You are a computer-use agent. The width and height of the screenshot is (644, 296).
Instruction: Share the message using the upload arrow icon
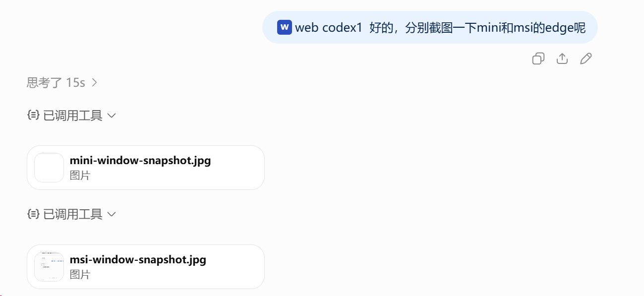562,59
